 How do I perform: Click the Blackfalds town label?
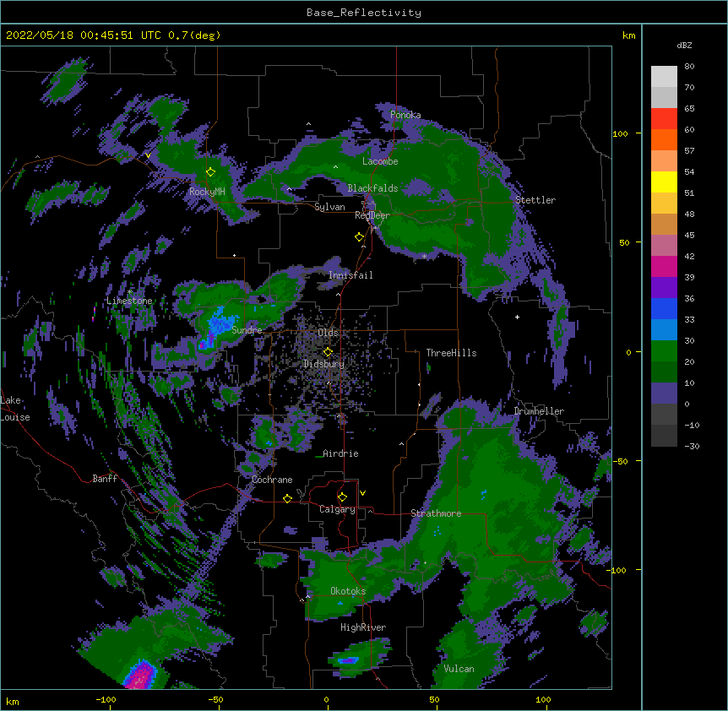point(372,188)
